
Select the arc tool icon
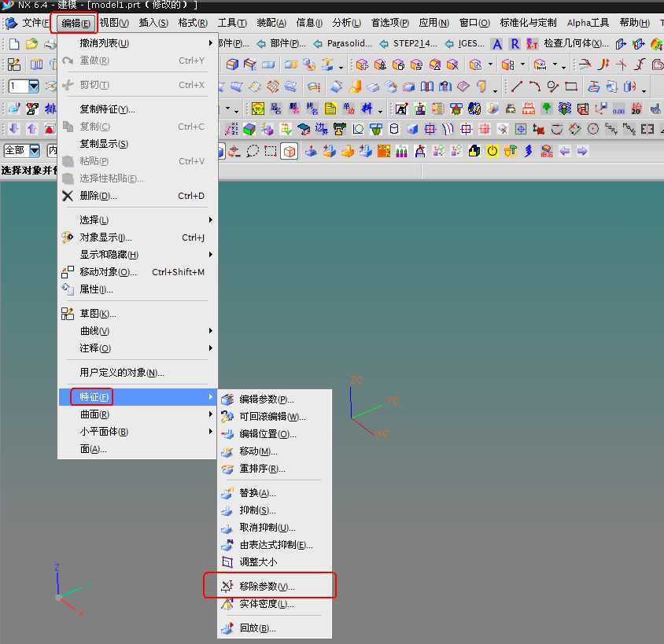(x=534, y=86)
